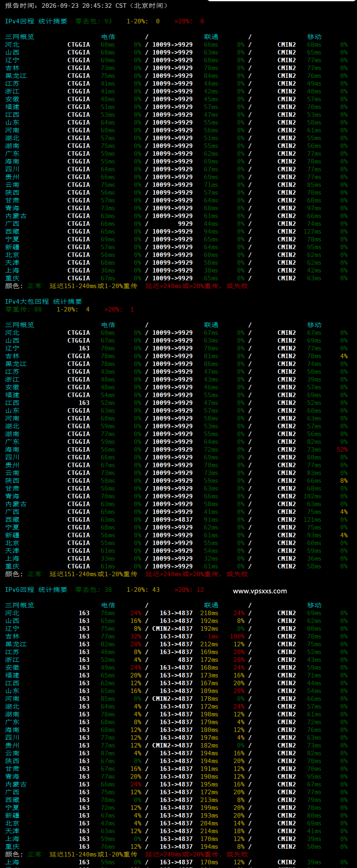Click the "1-20%: 43" summary value

[143, 590]
